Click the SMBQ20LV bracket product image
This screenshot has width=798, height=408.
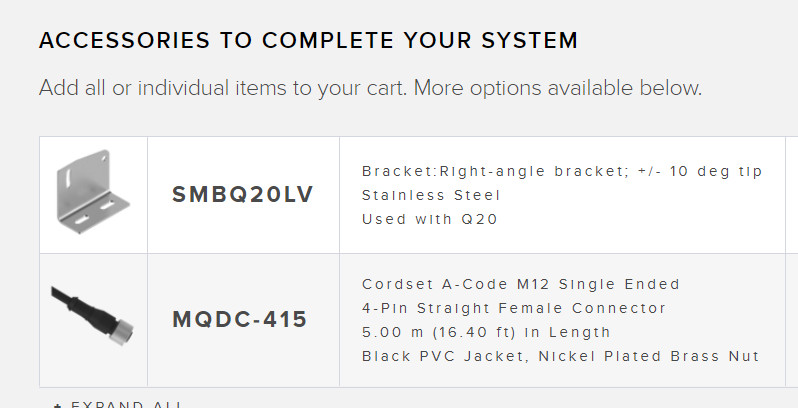[x=93, y=194]
